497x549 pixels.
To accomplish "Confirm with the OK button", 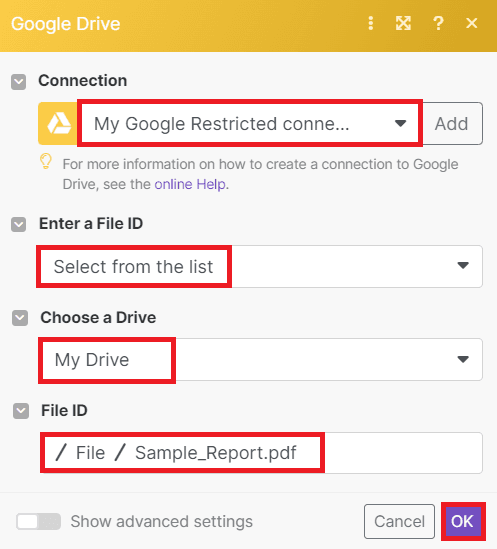I will coord(463,521).
